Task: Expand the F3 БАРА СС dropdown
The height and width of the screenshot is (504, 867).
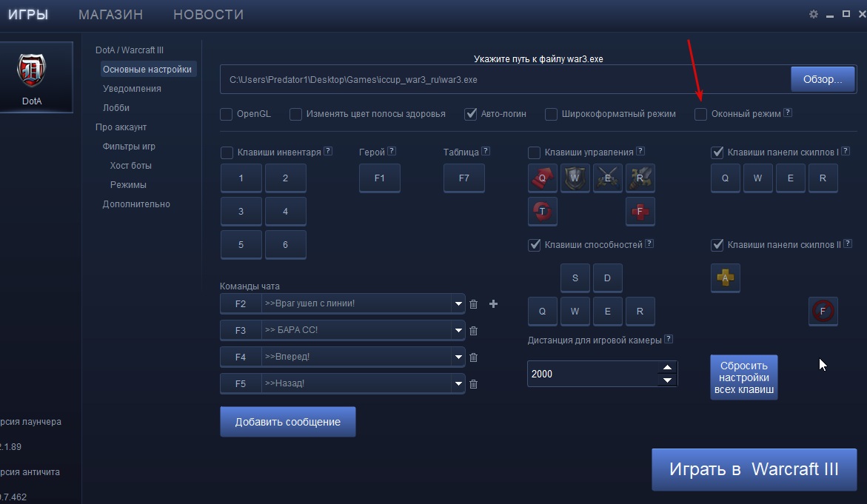Action: (x=458, y=331)
